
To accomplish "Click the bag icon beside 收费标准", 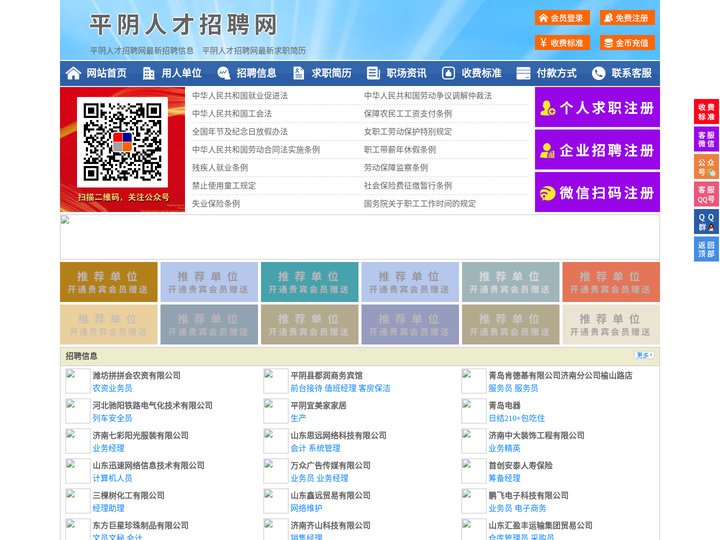I will tap(449, 73).
